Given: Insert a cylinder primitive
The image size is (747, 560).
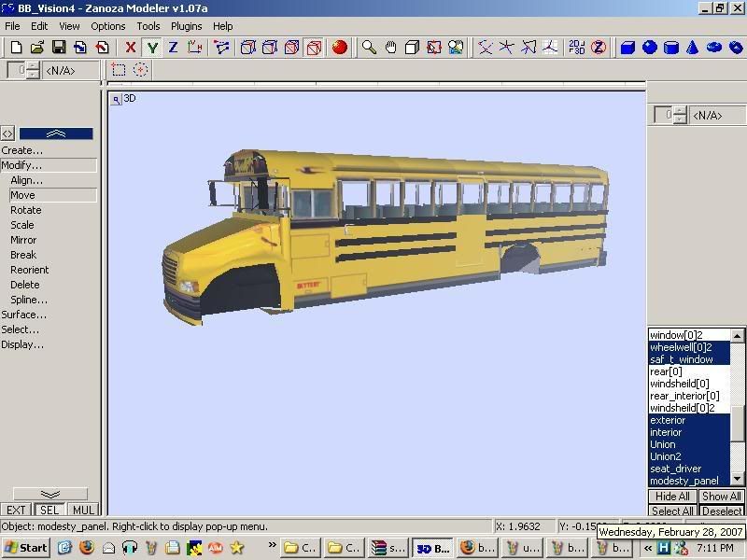Looking at the screenshot, I should 671,48.
